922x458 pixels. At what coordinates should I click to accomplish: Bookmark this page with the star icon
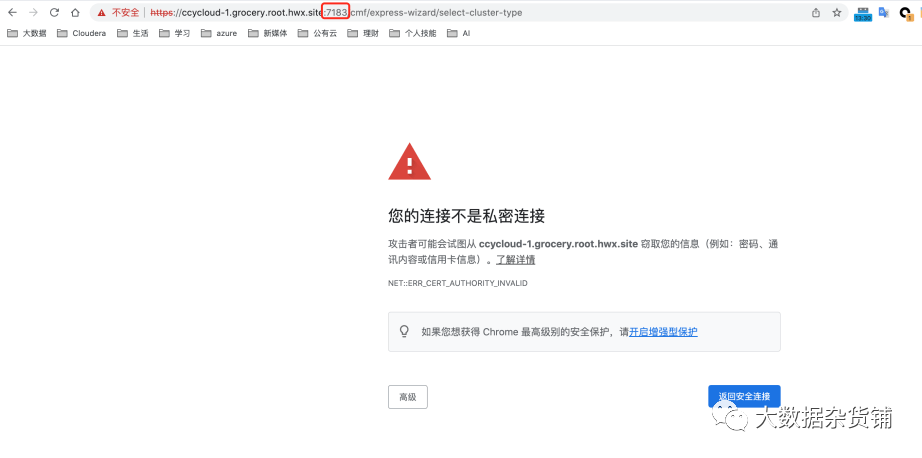(837, 12)
